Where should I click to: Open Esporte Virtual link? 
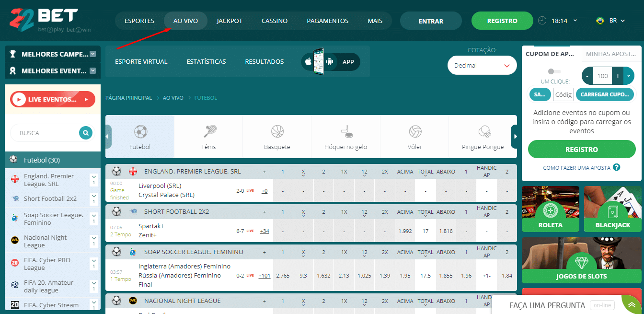(141, 62)
